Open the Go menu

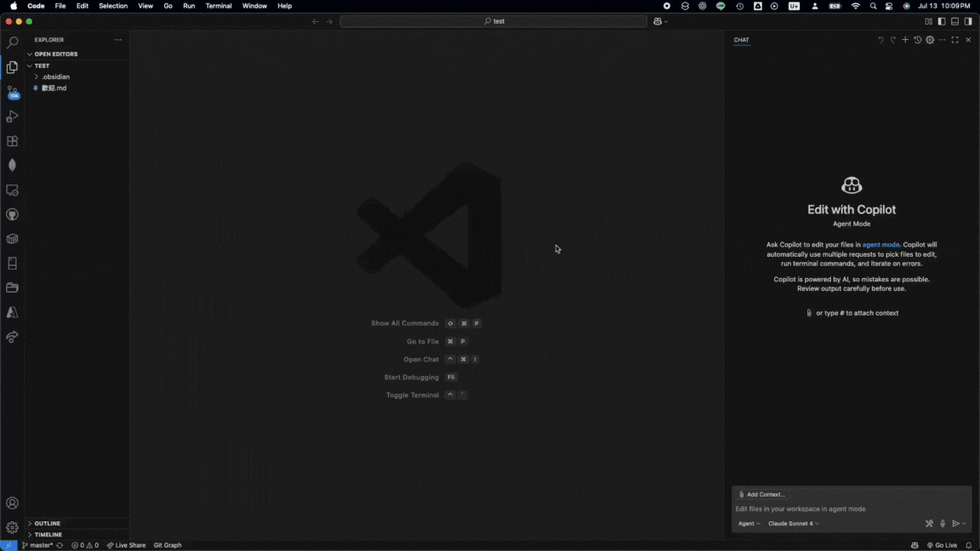(168, 6)
